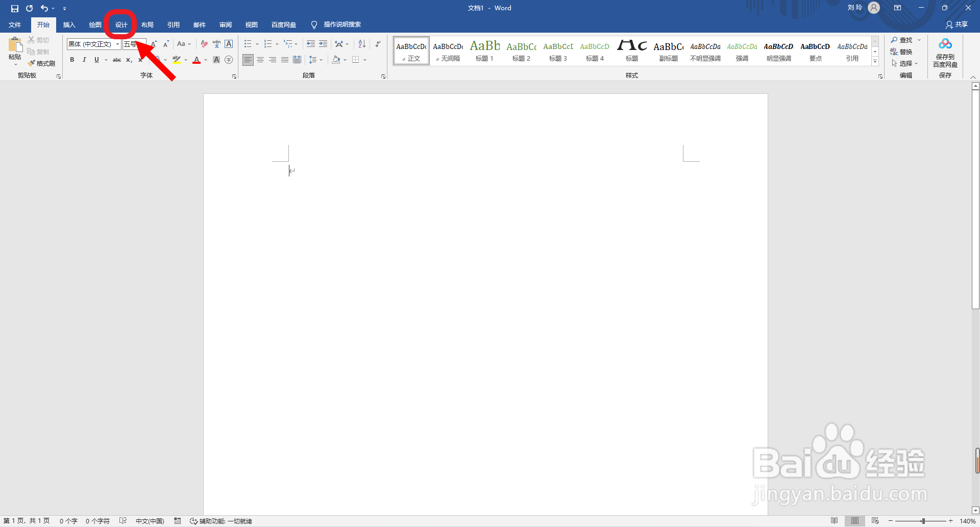Click the 140% zoom level text
The image size is (980, 527).
968,521
